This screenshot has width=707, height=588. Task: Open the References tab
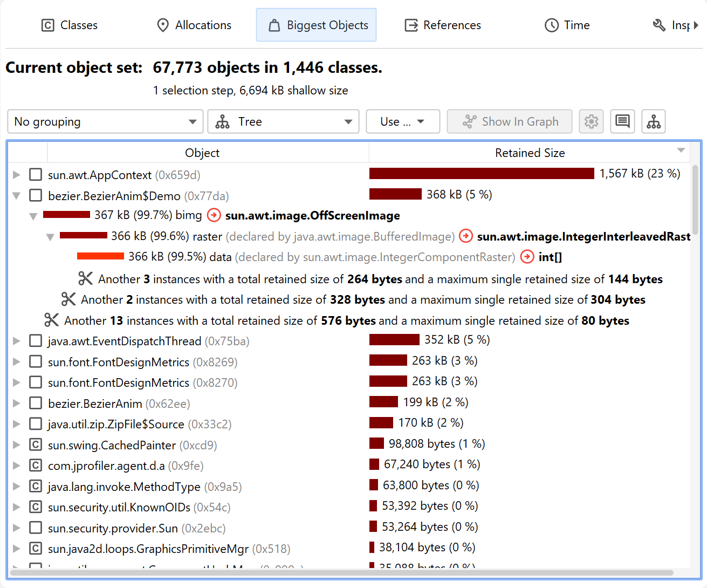tap(443, 25)
